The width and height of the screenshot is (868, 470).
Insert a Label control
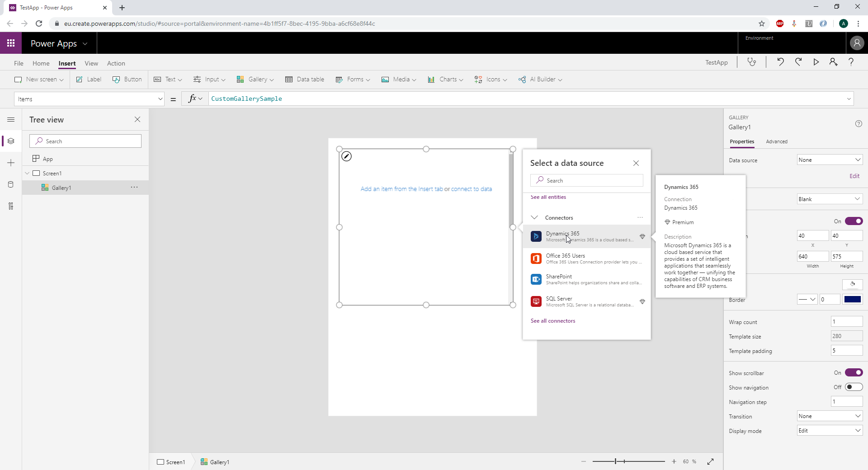[89, 79]
